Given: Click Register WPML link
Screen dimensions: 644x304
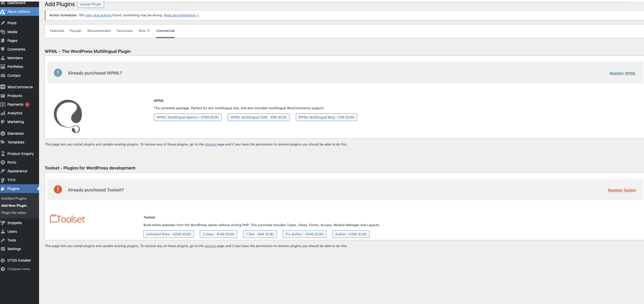Looking at the screenshot, I should [623, 73].
